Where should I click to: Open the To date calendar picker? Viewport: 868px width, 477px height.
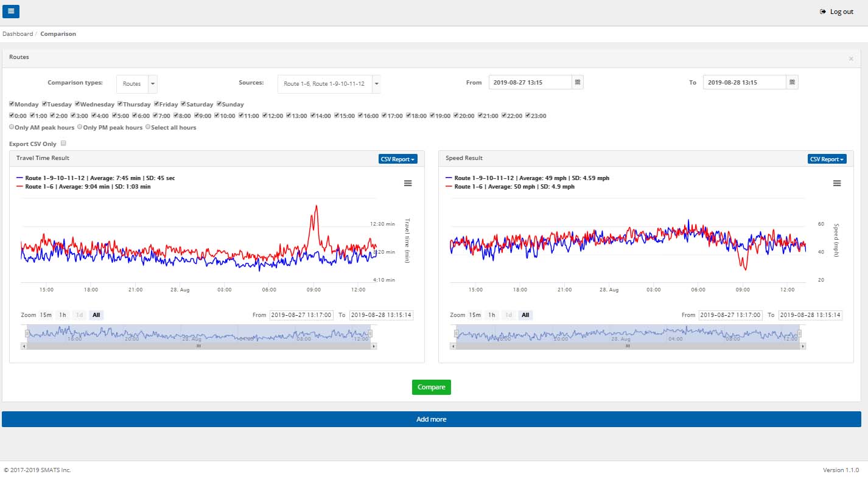click(x=792, y=82)
